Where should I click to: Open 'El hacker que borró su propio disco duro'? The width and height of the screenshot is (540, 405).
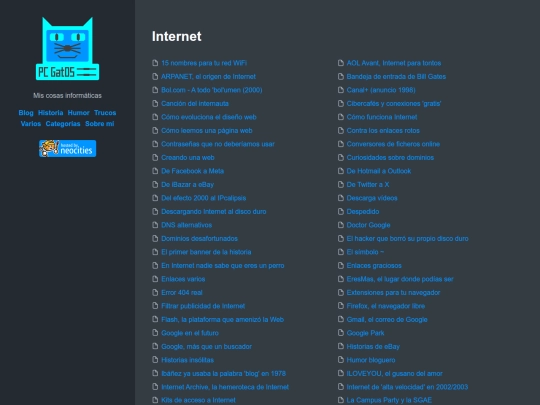[x=407, y=238]
